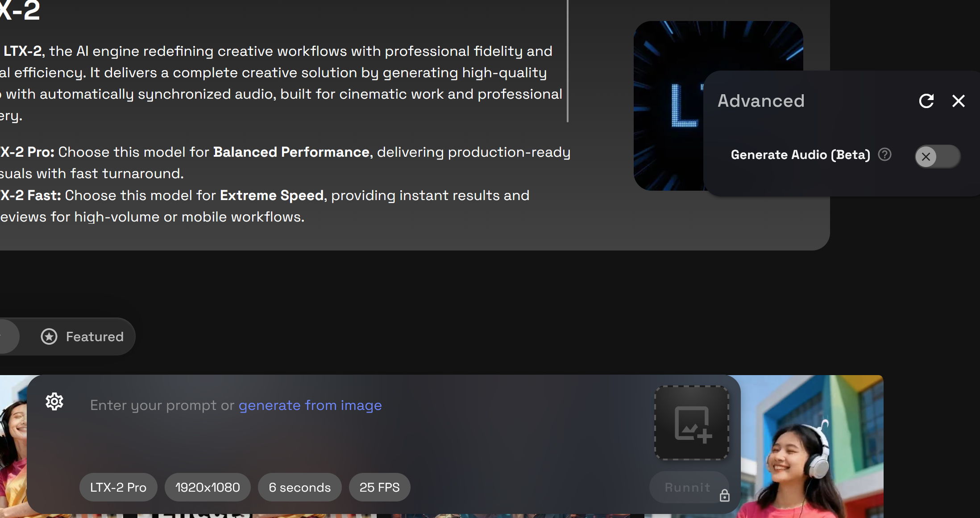Click the generate from image link
The width and height of the screenshot is (980, 518).
point(310,405)
